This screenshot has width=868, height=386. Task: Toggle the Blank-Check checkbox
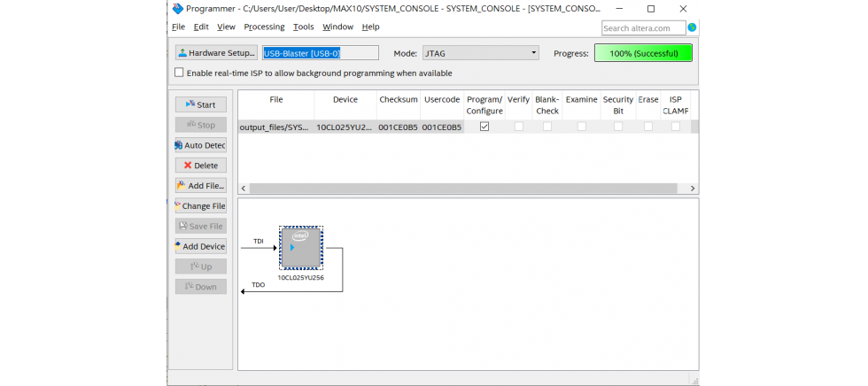tap(547, 127)
